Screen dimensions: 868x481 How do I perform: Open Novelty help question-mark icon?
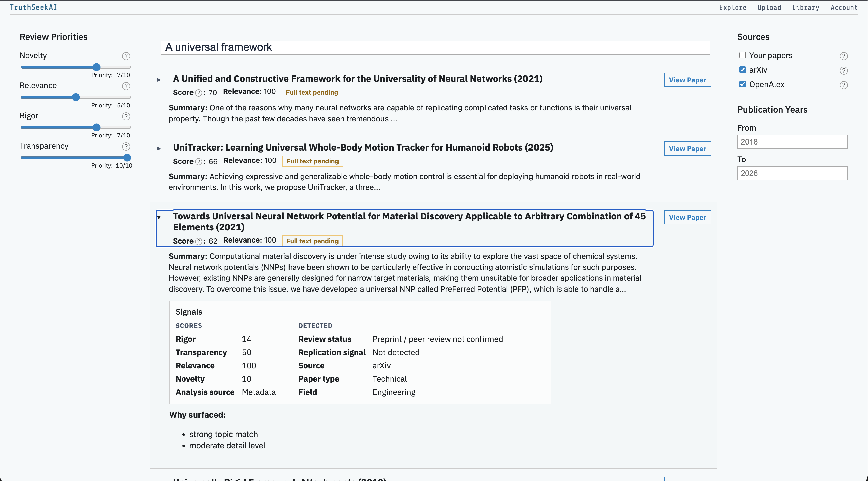click(126, 56)
